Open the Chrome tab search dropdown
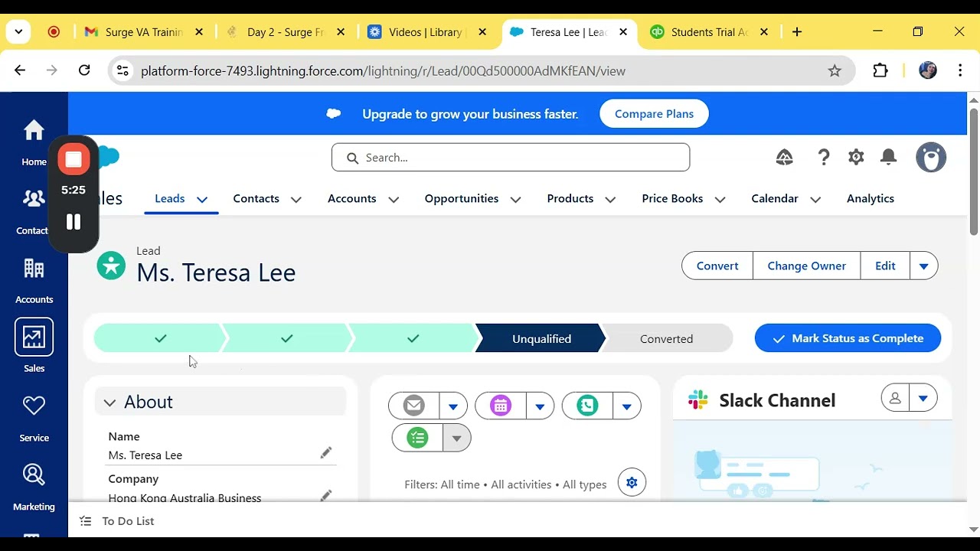This screenshot has height=551, width=980. (18, 32)
